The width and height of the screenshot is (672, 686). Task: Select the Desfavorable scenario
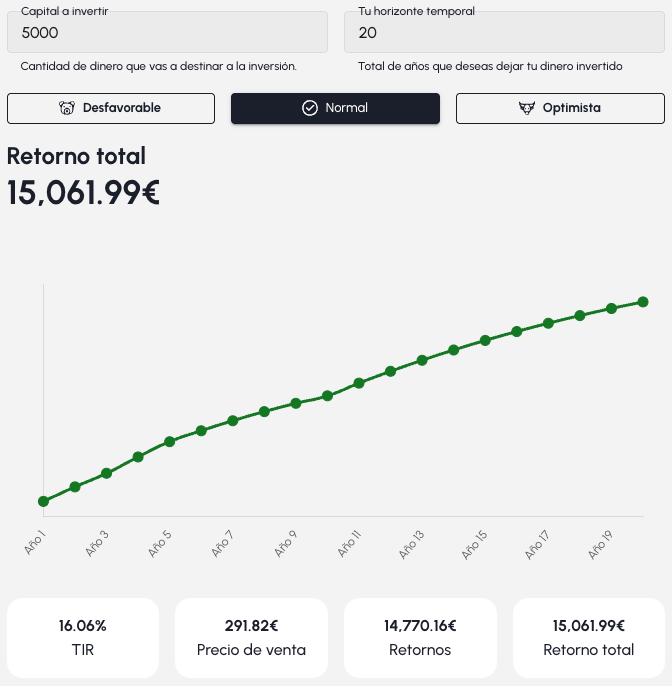[111, 108]
